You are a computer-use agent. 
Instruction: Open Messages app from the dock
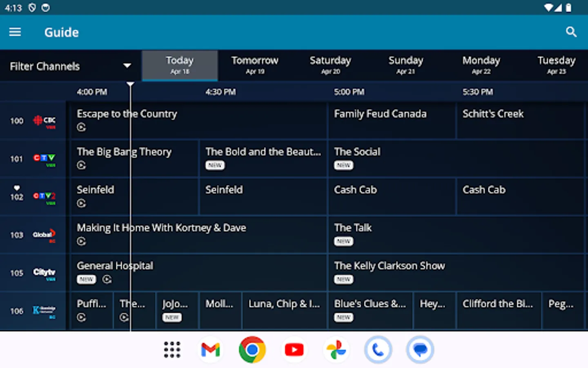[x=420, y=350]
